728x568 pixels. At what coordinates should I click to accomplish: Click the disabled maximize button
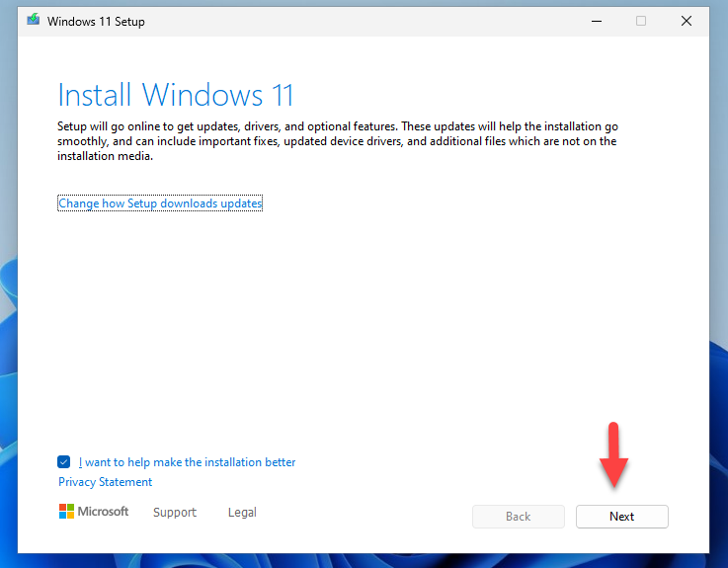click(641, 21)
